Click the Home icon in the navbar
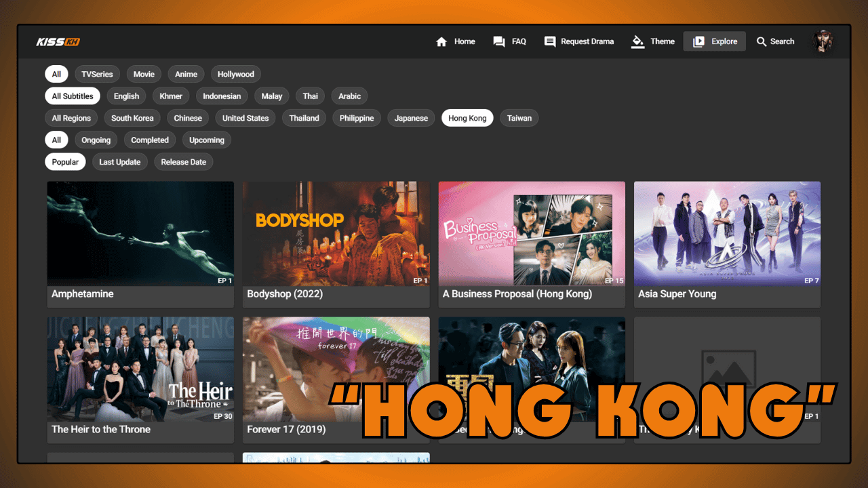Viewport: 868px width, 488px height. tap(441, 41)
